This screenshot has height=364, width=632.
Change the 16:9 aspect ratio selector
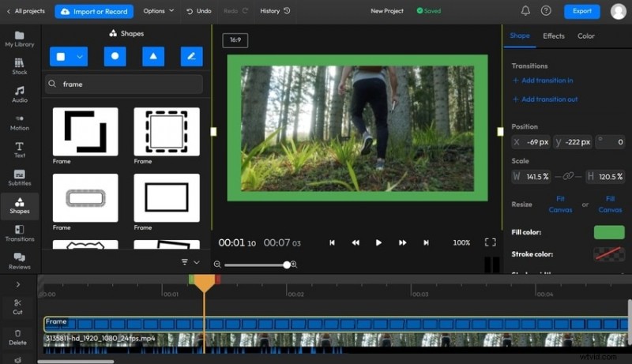click(x=235, y=39)
